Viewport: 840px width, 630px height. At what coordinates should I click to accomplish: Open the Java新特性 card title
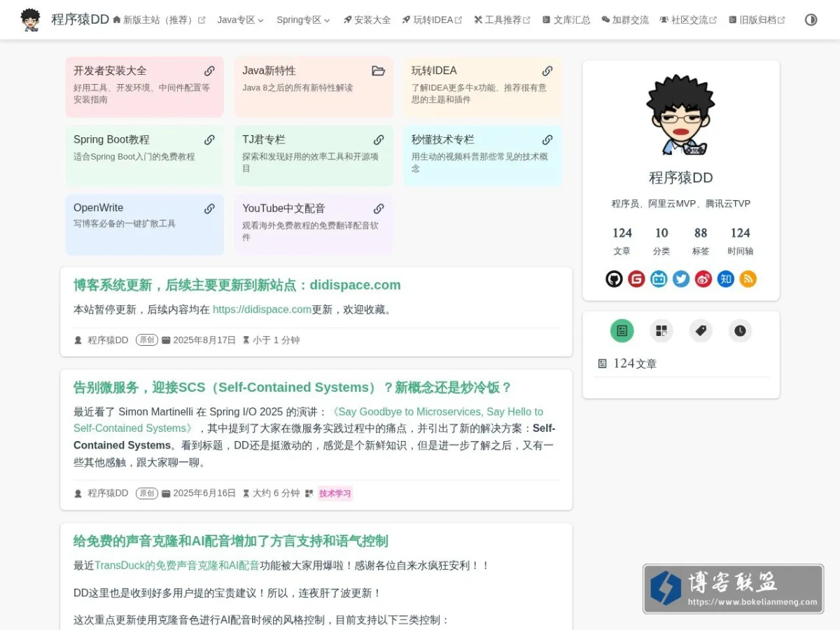click(x=269, y=71)
